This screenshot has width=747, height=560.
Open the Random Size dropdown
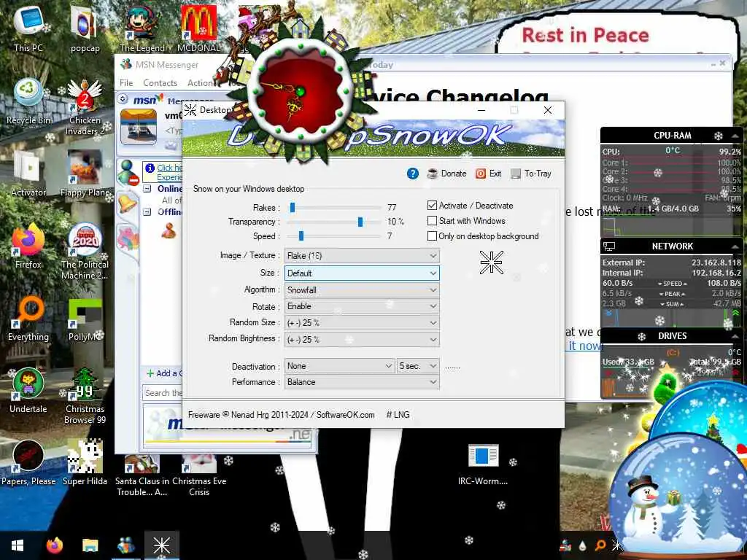tap(362, 323)
